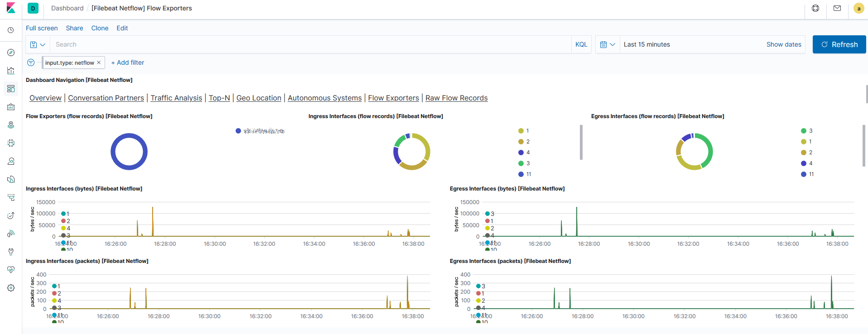This screenshot has width=868, height=334.
Task: Open Management gear icon in sidebar
Action: click(x=11, y=288)
